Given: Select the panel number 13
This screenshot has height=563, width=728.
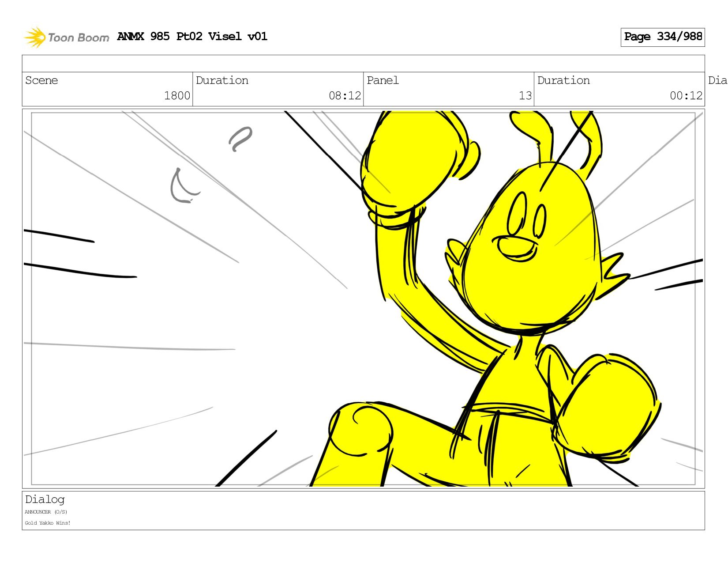Looking at the screenshot, I should pos(525,96).
